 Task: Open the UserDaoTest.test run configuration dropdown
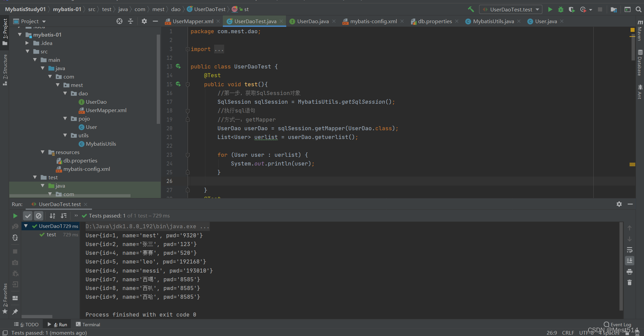[511, 9]
